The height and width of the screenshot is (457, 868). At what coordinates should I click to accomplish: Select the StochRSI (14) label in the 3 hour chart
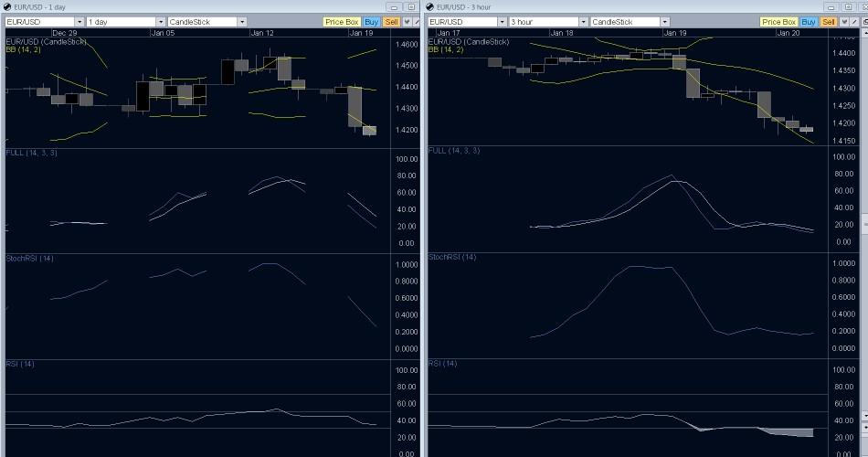pos(452,257)
